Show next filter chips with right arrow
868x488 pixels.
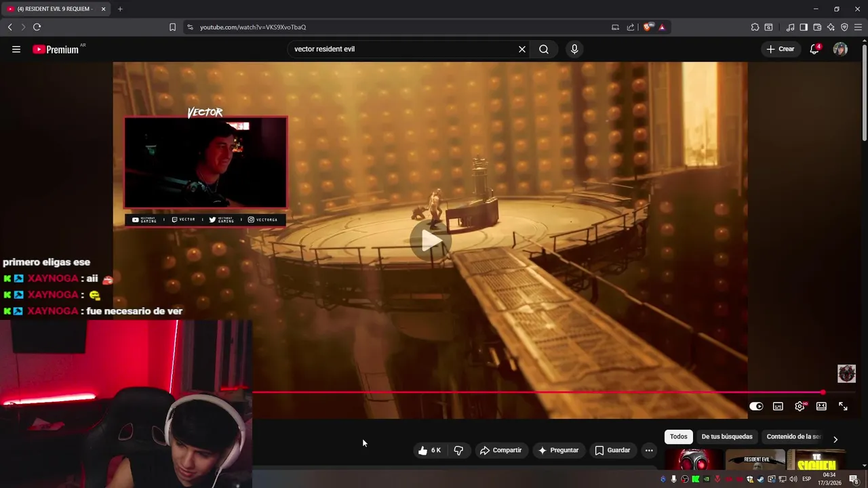[x=835, y=439]
